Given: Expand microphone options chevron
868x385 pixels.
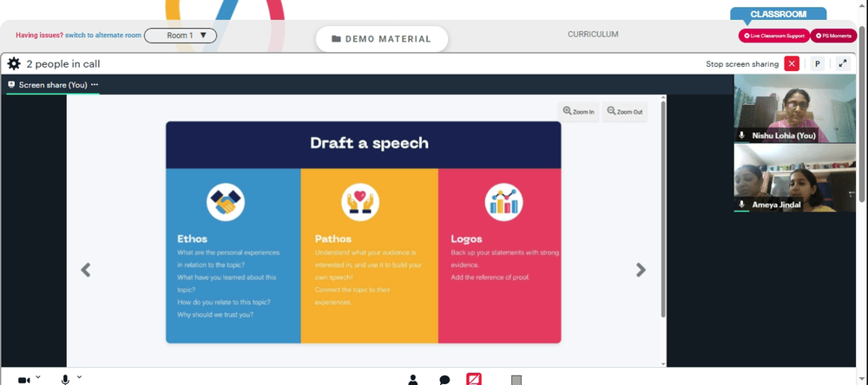Looking at the screenshot, I should [79, 377].
